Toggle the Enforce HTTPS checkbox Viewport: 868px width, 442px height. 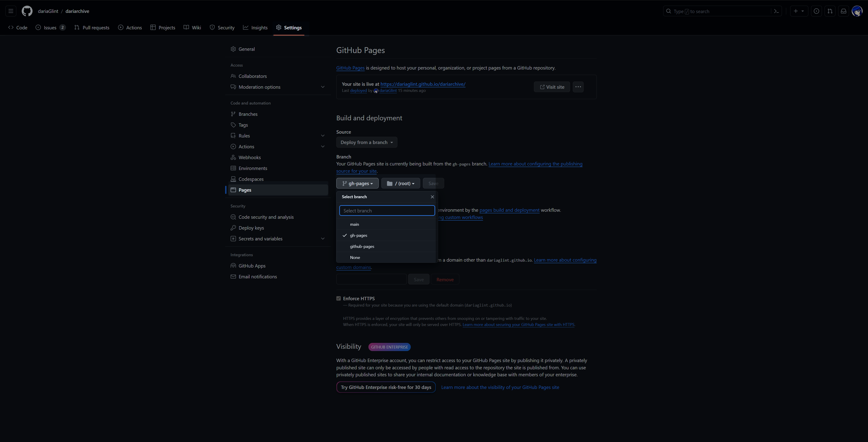(339, 298)
